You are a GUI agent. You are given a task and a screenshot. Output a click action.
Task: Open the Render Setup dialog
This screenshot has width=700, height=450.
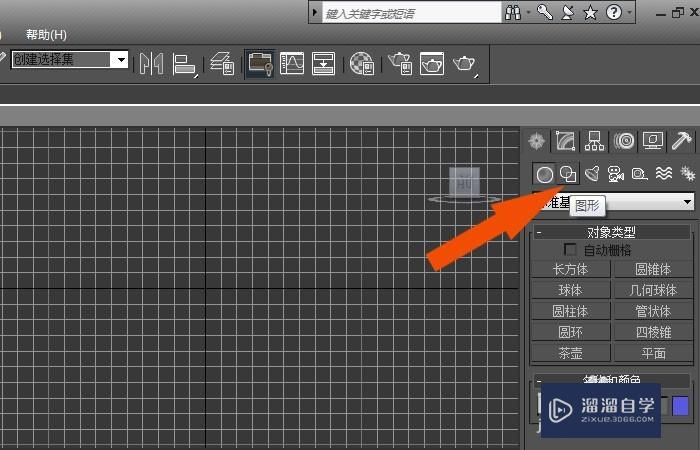pos(400,63)
